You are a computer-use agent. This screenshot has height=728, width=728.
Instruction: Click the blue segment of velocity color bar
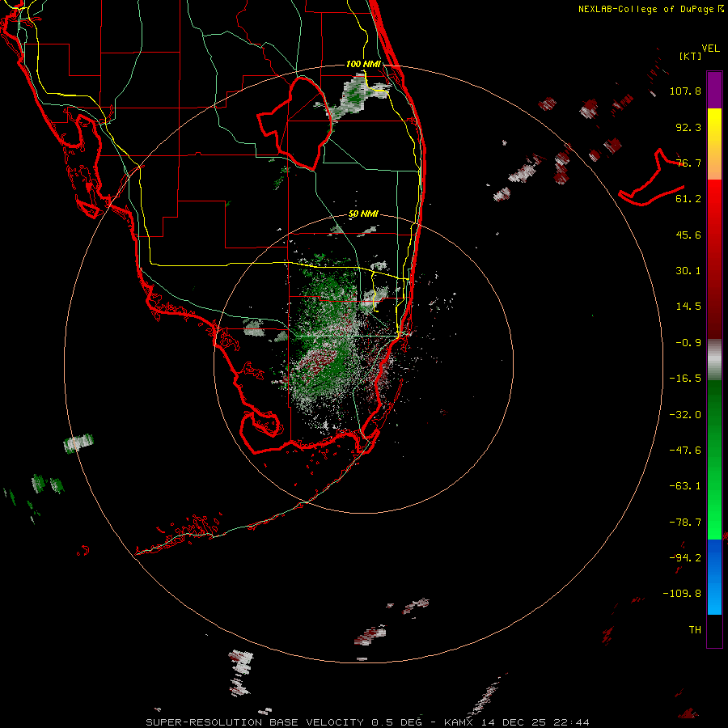pyautogui.click(x=714, y=577)
